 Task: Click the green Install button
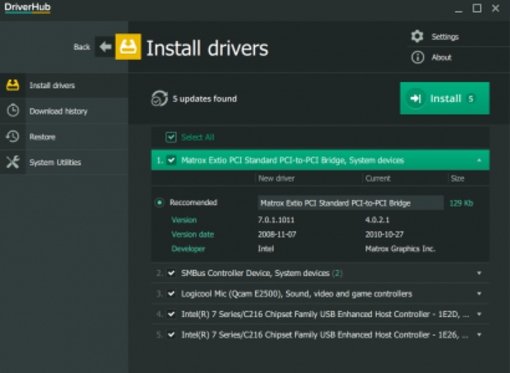click(x=445, y=98)
